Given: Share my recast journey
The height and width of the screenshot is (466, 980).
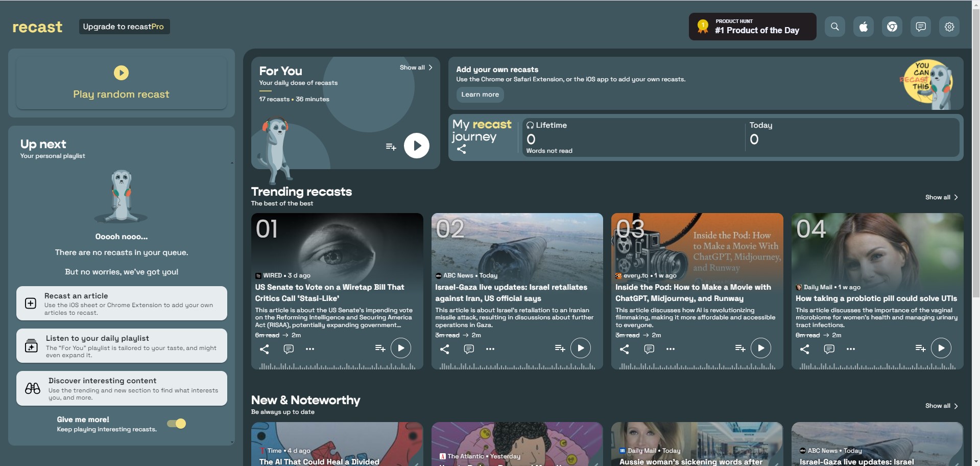Looking at the screenshot, I should pos(461,149).
